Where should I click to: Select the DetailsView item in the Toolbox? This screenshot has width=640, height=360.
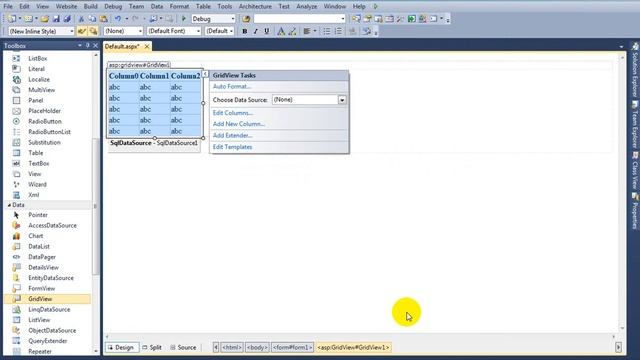tap(43, 267)
